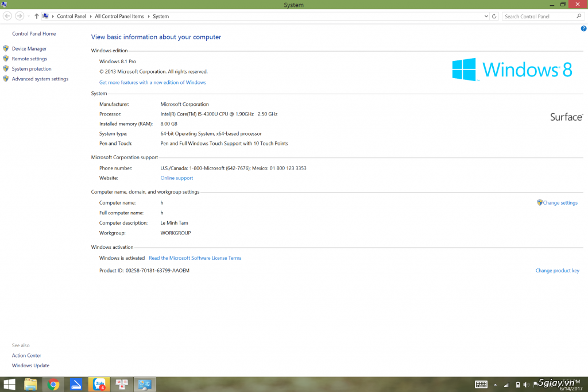
Task: Click Le Minh Tam computer description
Action: pyautogui.click(x=174, y=222)
